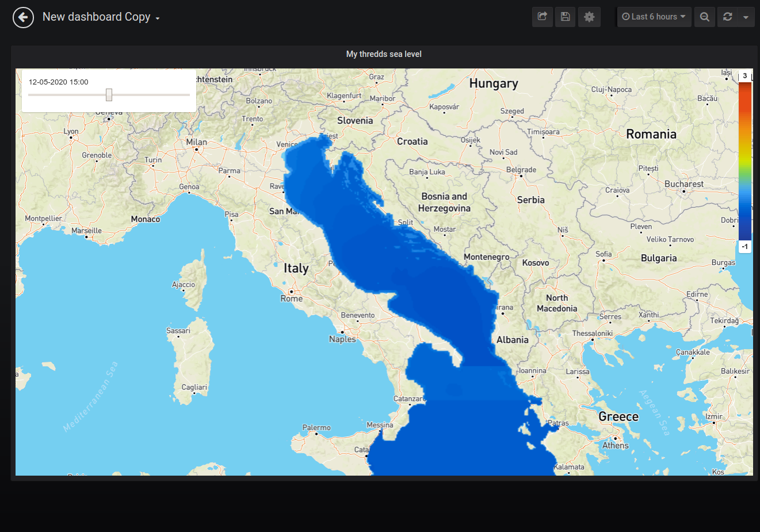Click the Bucharest city label
This screenshot has width=760, height=532.
click(684, 184)
